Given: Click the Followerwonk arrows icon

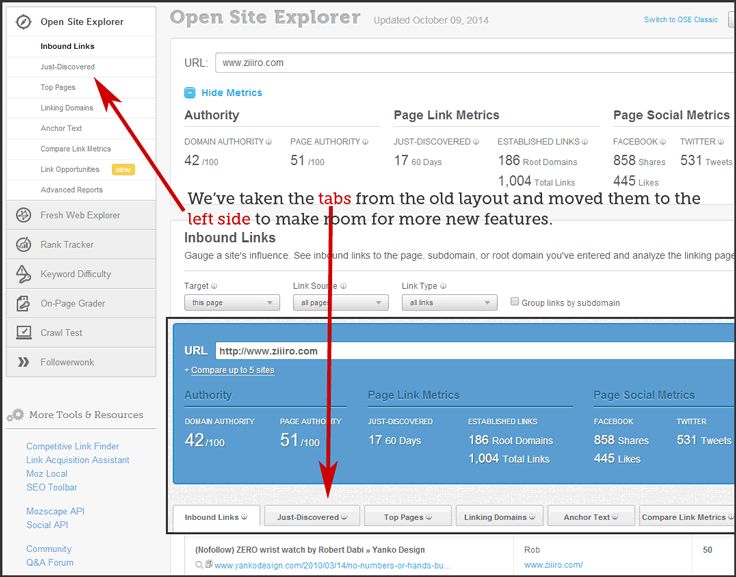Looking at the screenshot, I should (22, 362).
